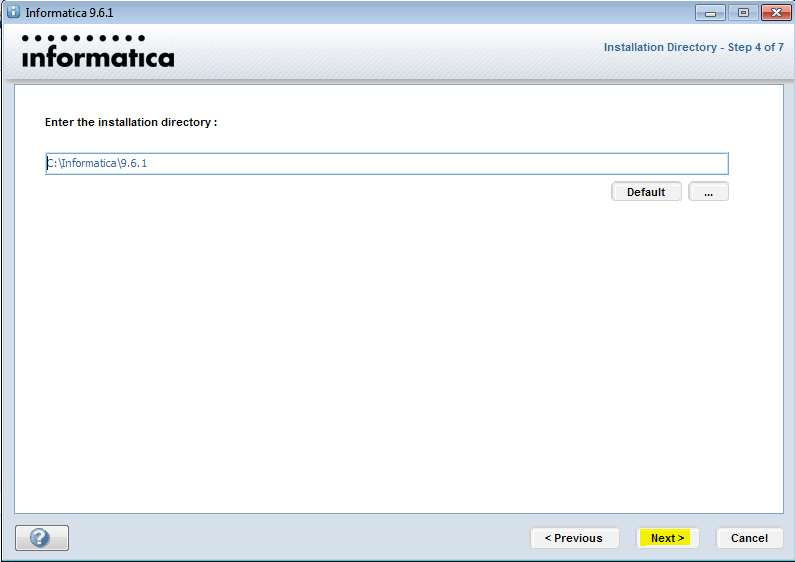Minimize the Informatica 9.6.1 window
Image resolution: width=795 pixels, height=562 pixels.
pos(710,13)
